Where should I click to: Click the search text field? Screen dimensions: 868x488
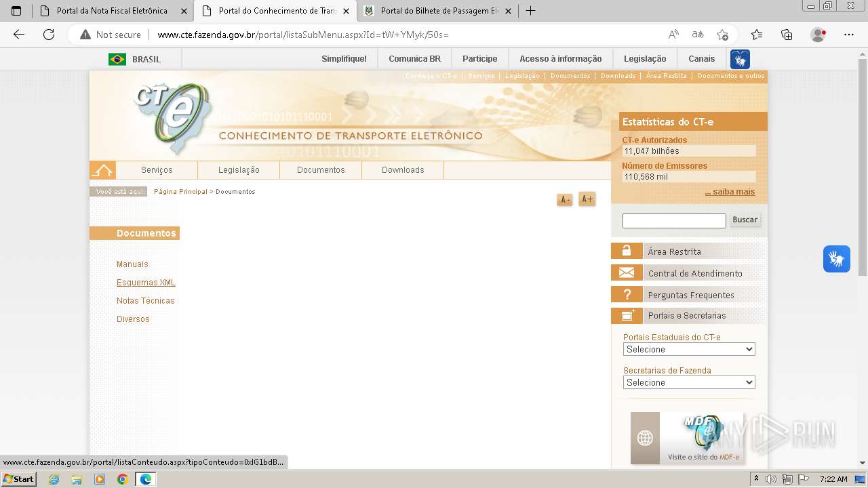(x=674, y=221)
